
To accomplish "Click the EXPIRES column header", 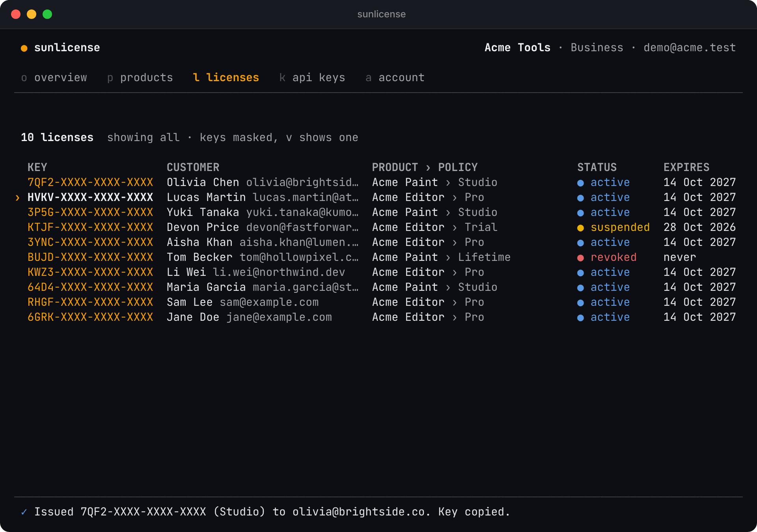I will point(686,167).
